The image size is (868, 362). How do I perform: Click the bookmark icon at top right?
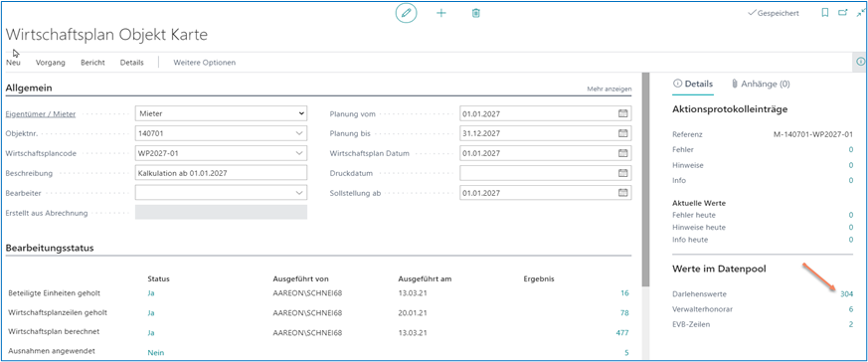point(825,13)
